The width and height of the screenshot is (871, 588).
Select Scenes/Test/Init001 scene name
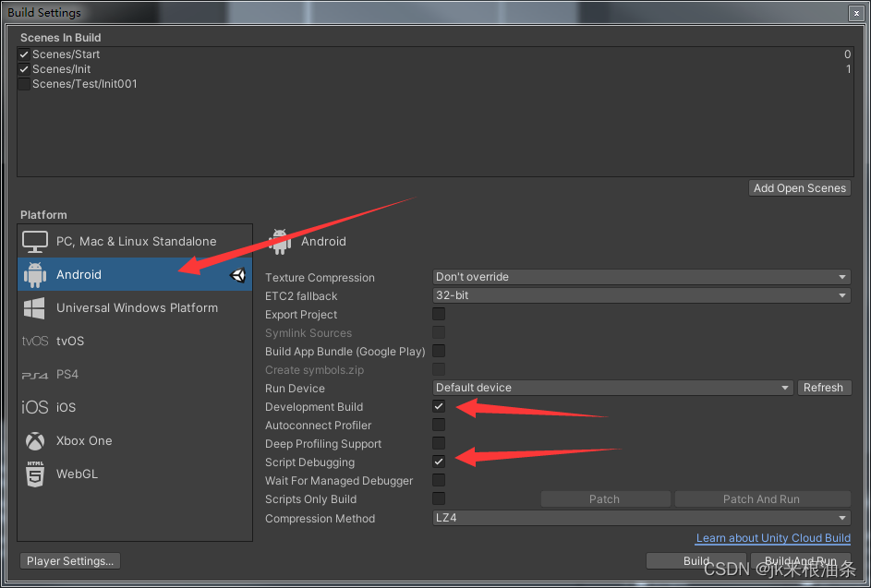tap(84, 84)
